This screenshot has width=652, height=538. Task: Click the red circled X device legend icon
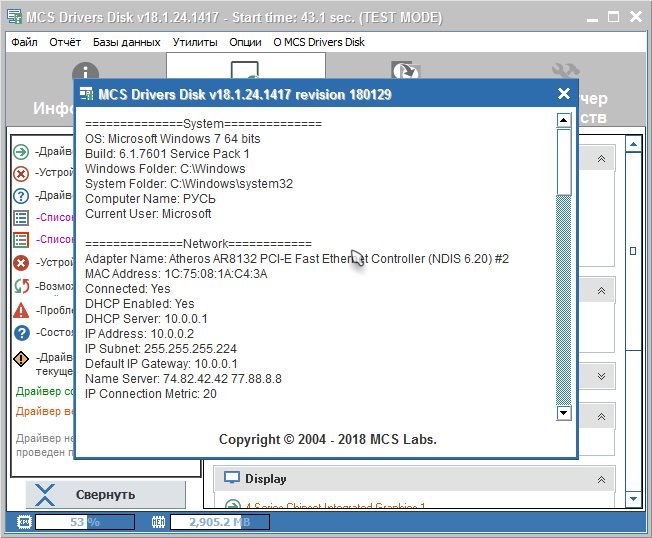pyautogui.click(x=21, y=173)
